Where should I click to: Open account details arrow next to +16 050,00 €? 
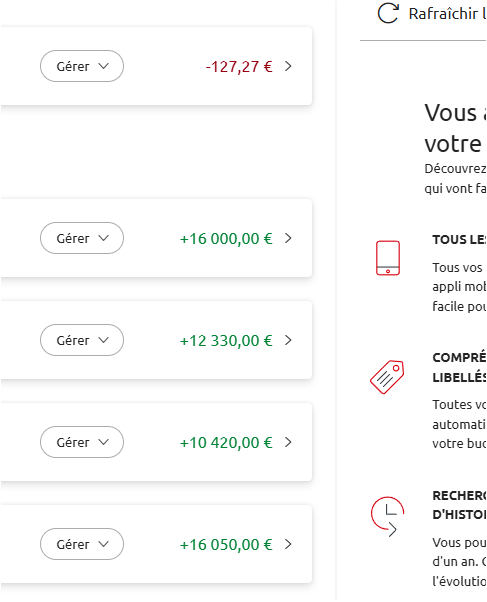[x=288, y=544]
